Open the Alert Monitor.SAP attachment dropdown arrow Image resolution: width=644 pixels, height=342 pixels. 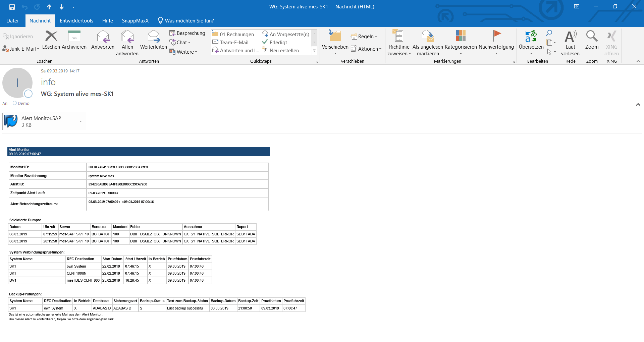point(81,121)
